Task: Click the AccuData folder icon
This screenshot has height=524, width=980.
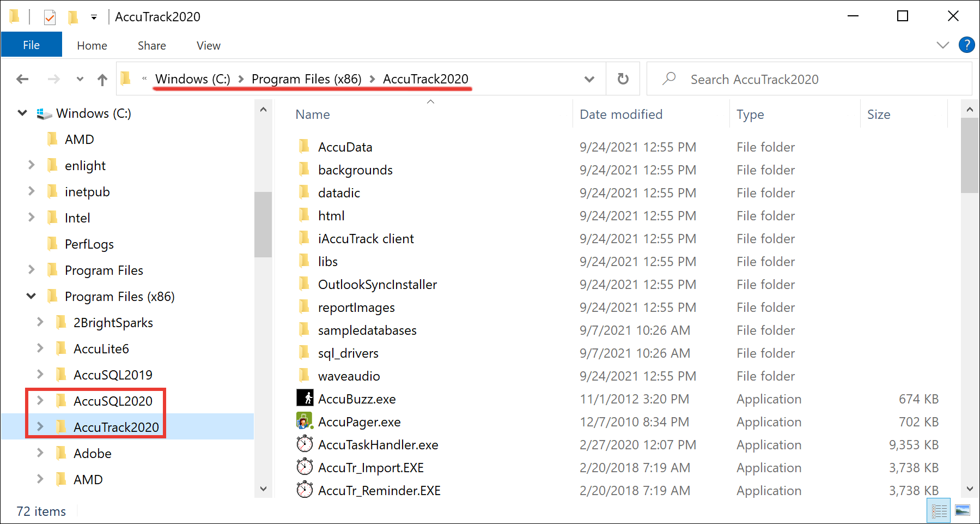Action: pos(305,146)
